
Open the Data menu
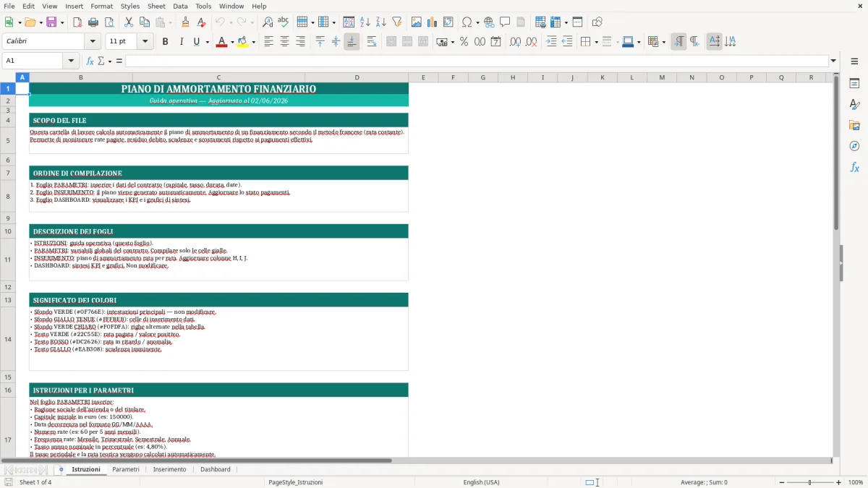click(x=180, y=6)
